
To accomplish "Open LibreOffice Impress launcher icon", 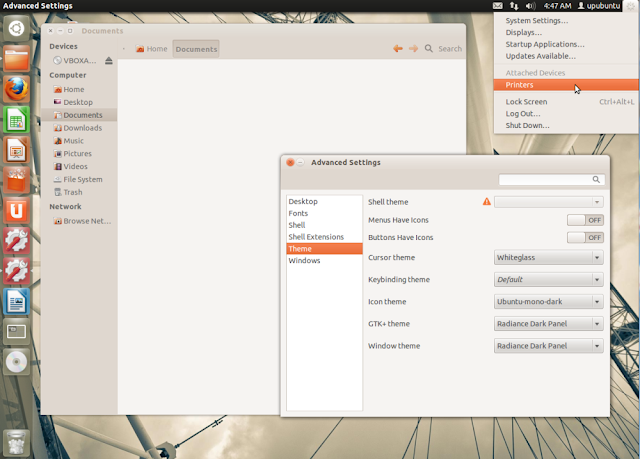I will 16,150.
